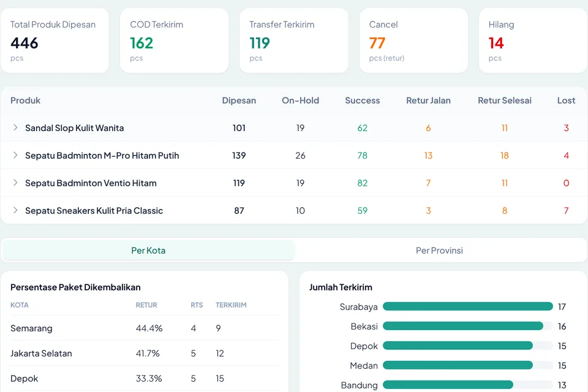Click the Persentase Paket Dikembalikan heading
The height and width of the screenshot is (392, 588).
click(75, 287)
